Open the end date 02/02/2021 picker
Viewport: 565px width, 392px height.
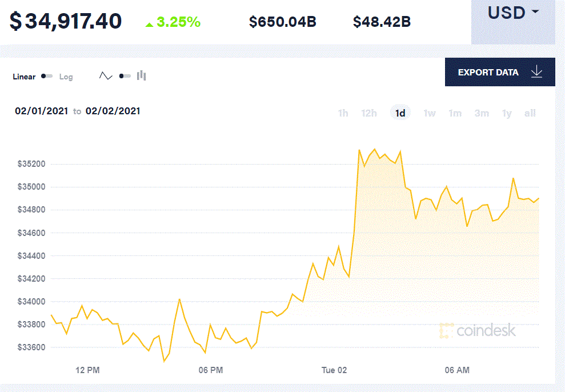(113, 111)
